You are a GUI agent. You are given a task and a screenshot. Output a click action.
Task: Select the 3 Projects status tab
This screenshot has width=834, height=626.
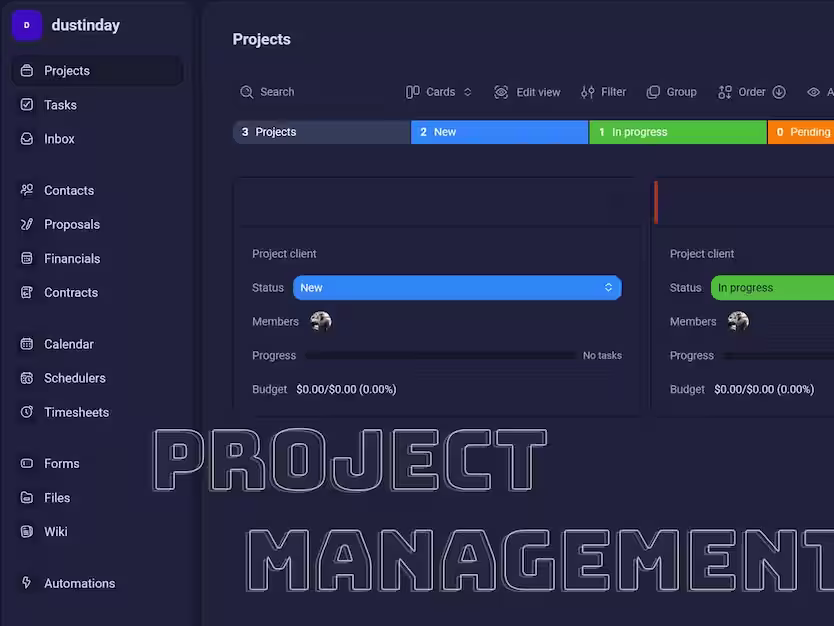click(322, 132)
